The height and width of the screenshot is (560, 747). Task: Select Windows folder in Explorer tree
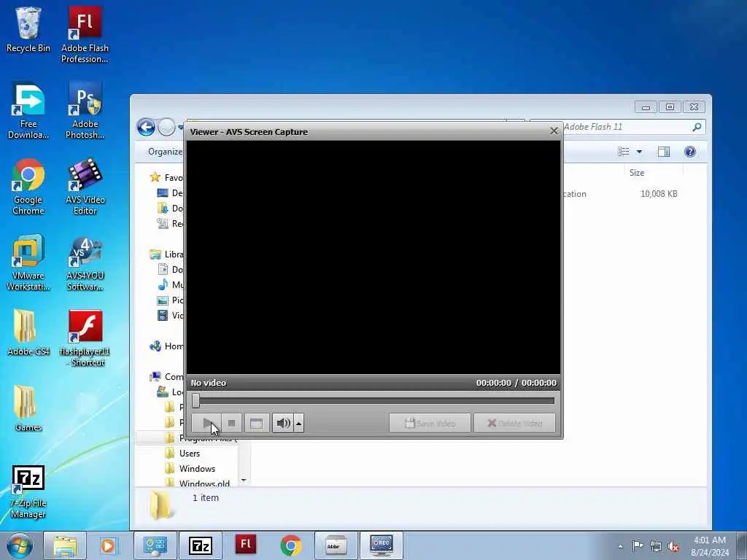(197, 469)
